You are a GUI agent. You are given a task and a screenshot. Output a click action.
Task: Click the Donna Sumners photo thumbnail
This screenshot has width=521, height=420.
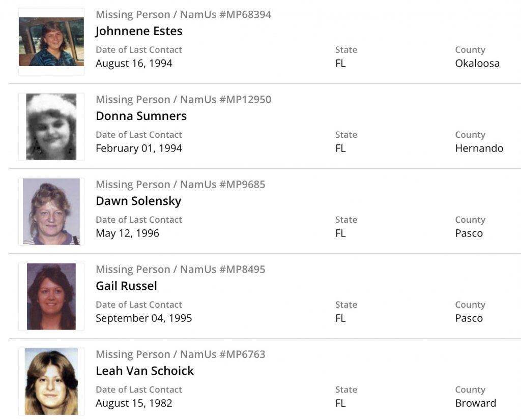(x=51, y=127)
